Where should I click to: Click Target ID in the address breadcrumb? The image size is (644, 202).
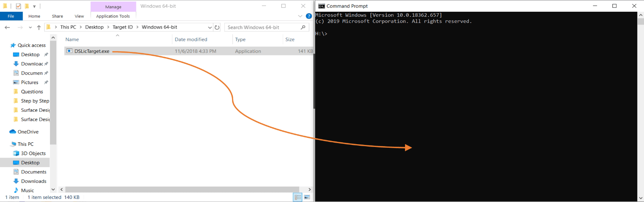pos(123,27)
